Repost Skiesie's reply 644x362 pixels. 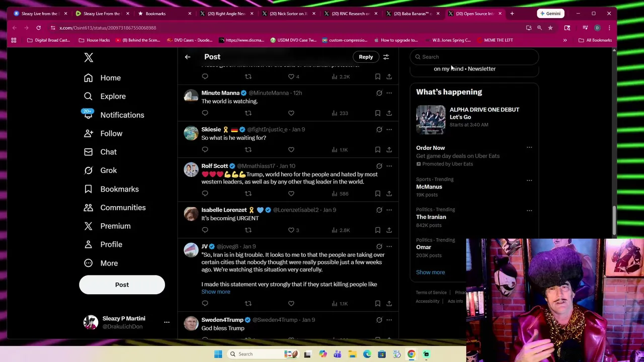tap(248, 150)
